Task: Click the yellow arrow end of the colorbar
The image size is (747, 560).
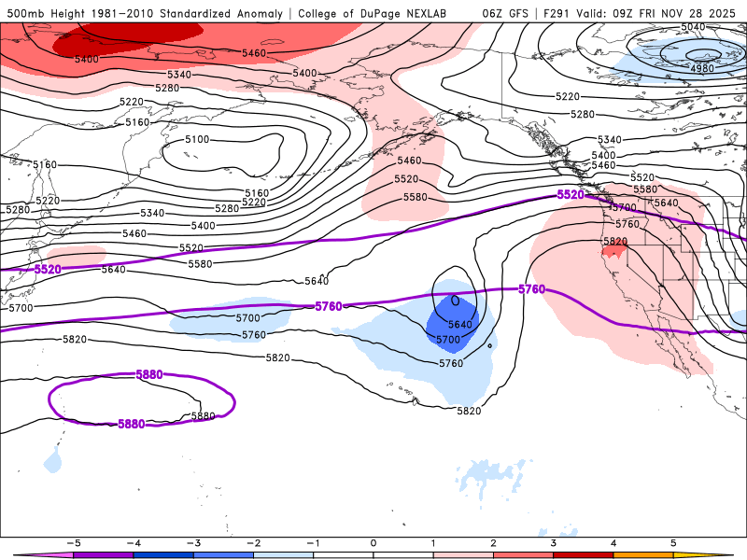Action: point(704,555)
